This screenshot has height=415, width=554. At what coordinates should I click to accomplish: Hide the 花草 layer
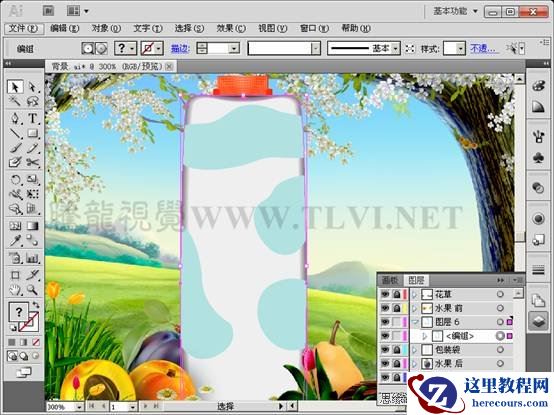(x=385, y=294)
